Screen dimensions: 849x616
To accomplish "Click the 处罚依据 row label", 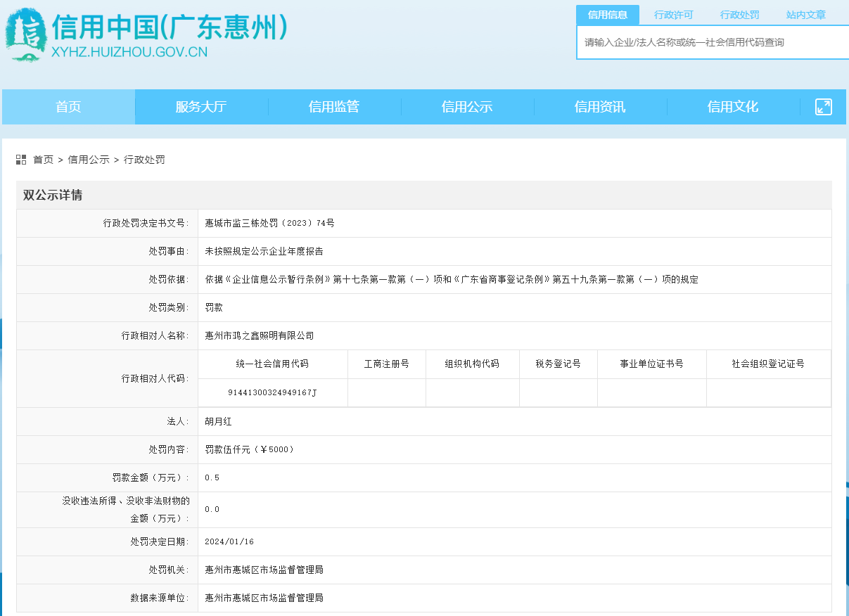I will [x=169, y=279].
